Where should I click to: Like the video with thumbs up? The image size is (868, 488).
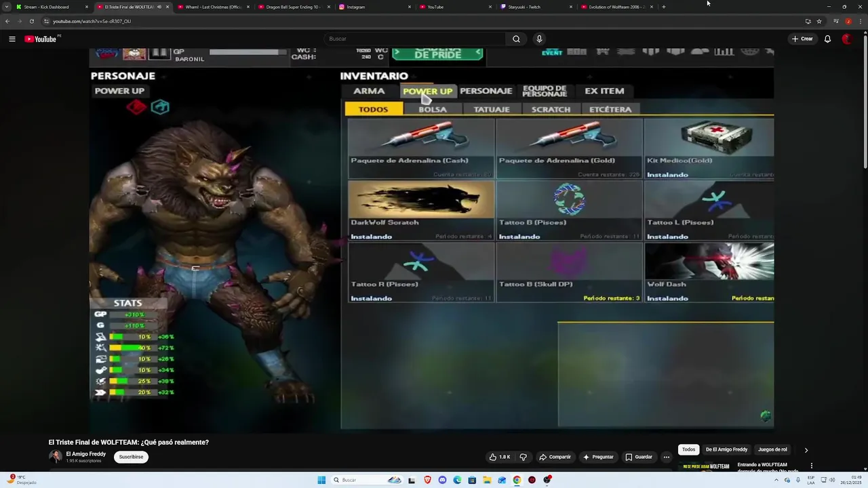(x=500, y=457)
